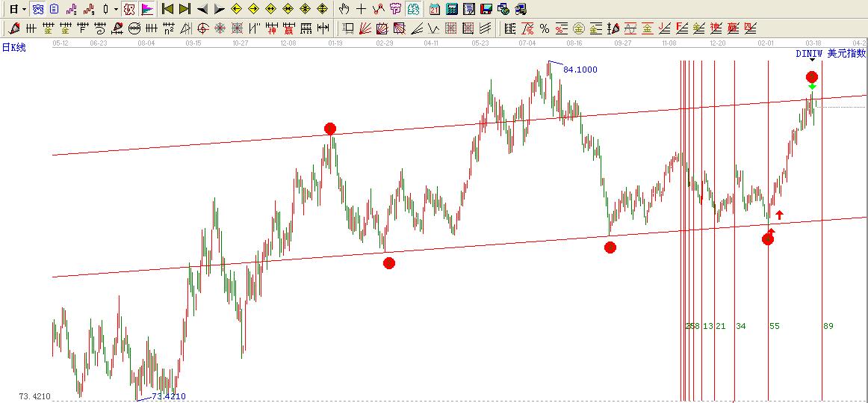Image resolution: width=868 pixels, height=403 pixels.
Task: Toggle the pressed flag marker button
Action: [x=146, y=9]
